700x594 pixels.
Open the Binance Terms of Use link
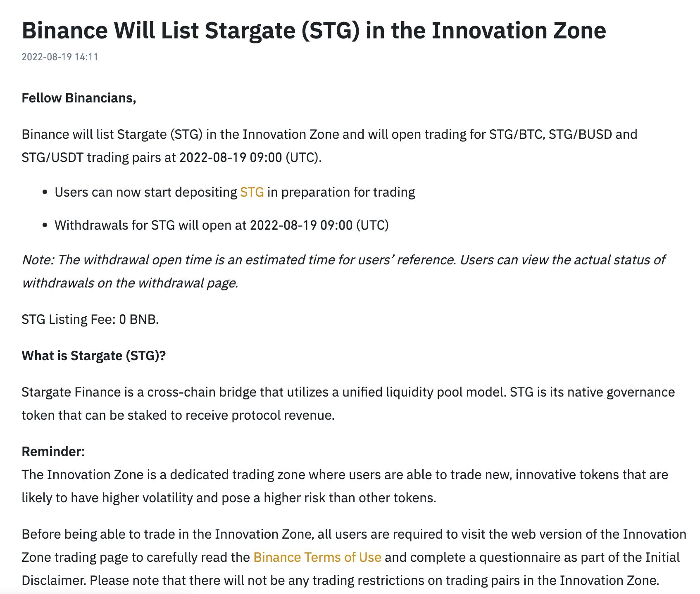tap(317, 558)
